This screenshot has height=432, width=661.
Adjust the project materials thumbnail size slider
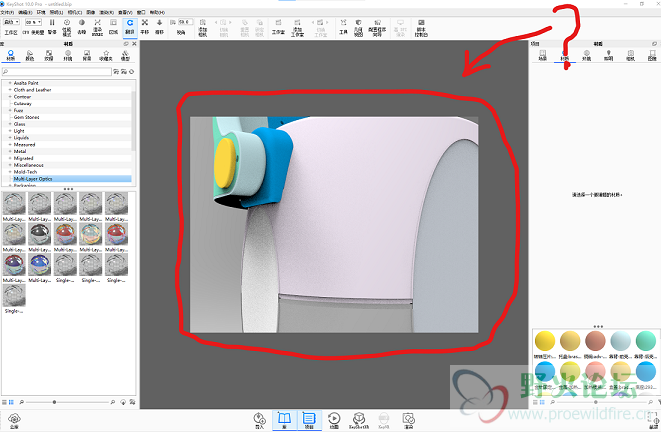coord(596,402)
